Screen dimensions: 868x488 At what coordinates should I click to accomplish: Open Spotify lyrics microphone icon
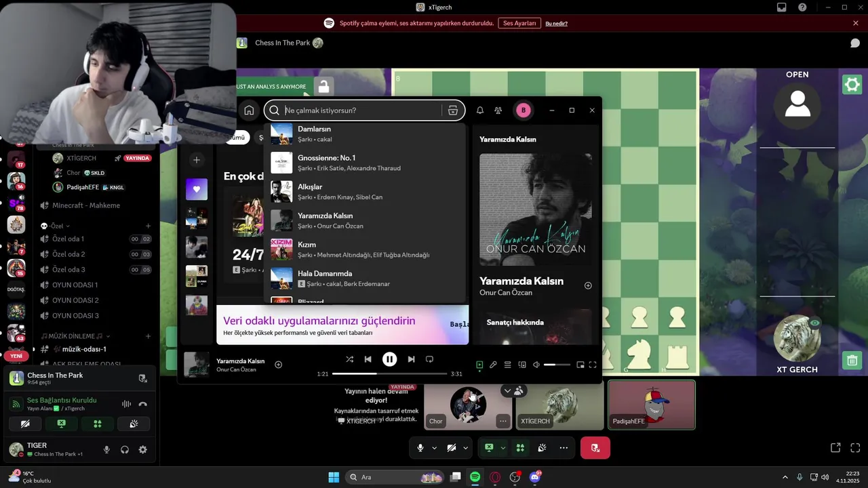493,365
